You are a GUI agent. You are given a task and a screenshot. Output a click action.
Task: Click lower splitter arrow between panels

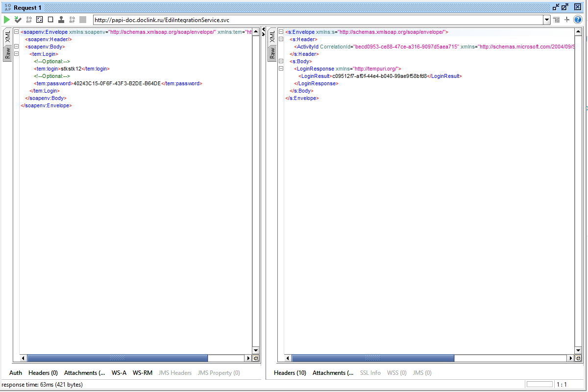pos(263,35)
